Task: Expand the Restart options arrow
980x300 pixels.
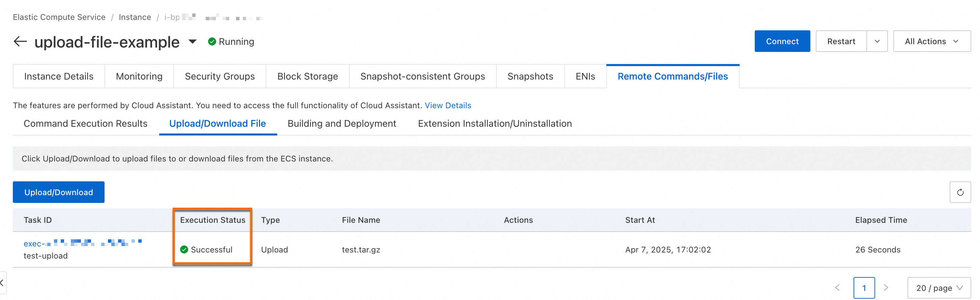Action: click(877, 41)
